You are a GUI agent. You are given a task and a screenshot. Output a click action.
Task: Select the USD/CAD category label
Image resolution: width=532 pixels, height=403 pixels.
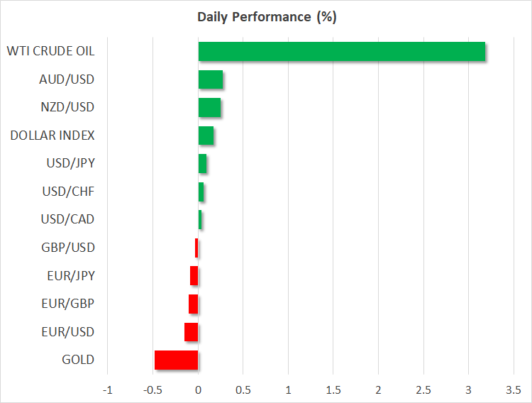click(68, 219)
